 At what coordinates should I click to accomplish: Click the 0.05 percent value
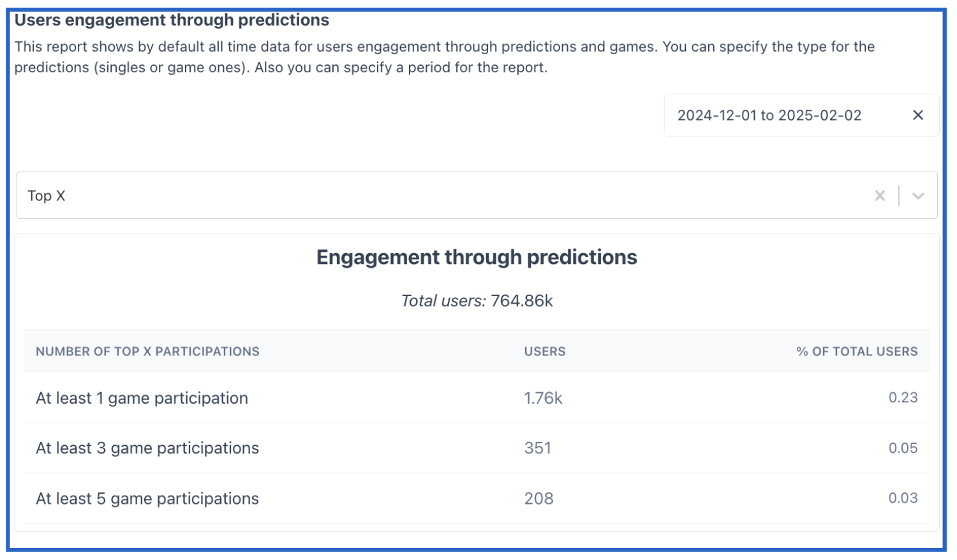(x=903, y=448)
